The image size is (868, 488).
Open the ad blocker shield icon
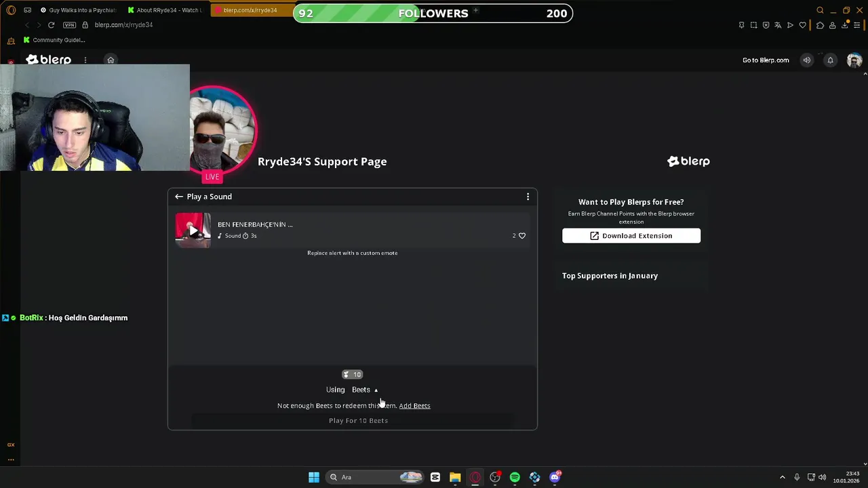pos(766,25)
